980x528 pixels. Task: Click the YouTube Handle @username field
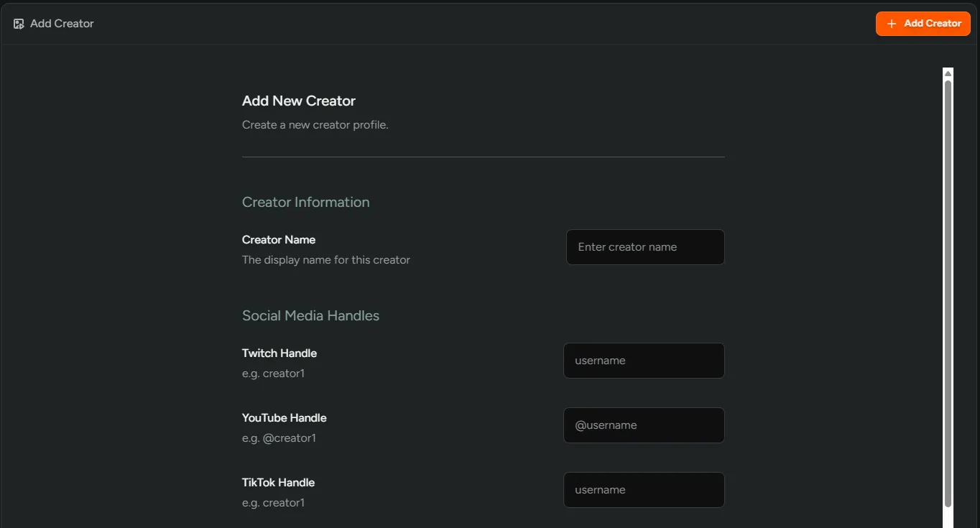pos(644,425)
